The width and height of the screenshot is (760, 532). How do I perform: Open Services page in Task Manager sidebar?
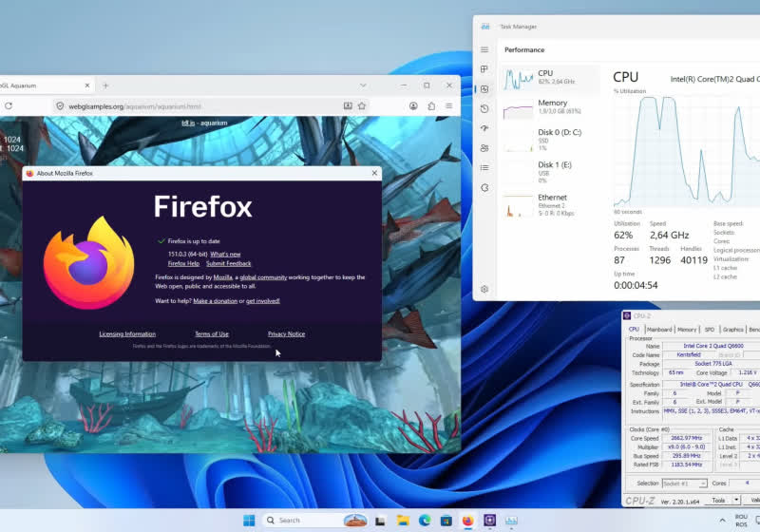pyautogui.click(x=484, y=187)
